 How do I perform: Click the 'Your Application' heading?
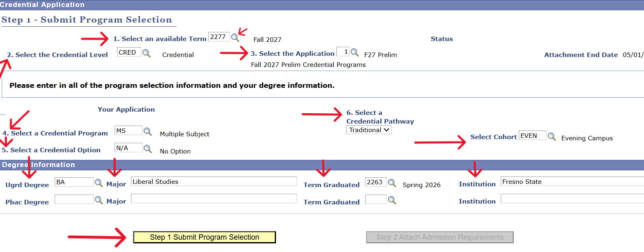pyautogui.click(x=126, y=110)
